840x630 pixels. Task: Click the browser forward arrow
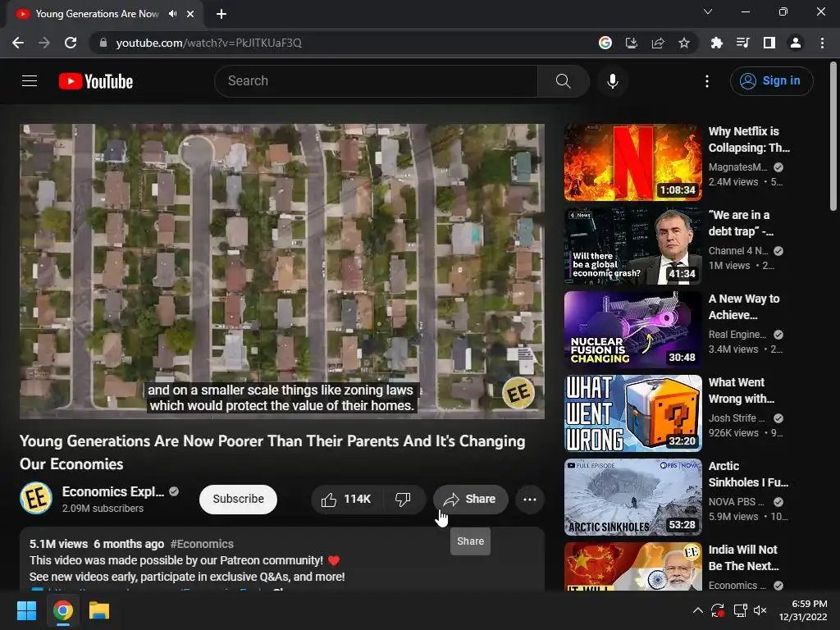(x=44, y=43)
